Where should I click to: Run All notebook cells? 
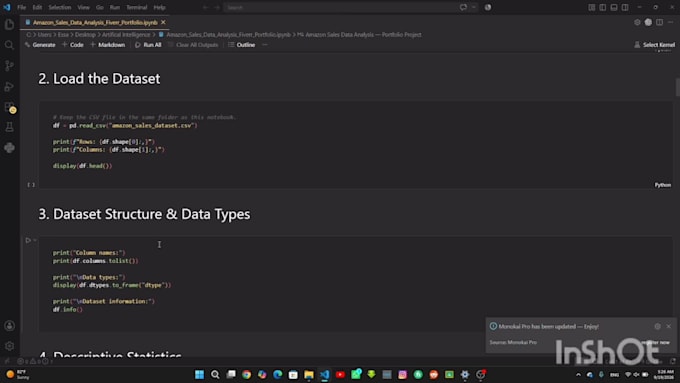pyautogui.click(x=148, y=45)
